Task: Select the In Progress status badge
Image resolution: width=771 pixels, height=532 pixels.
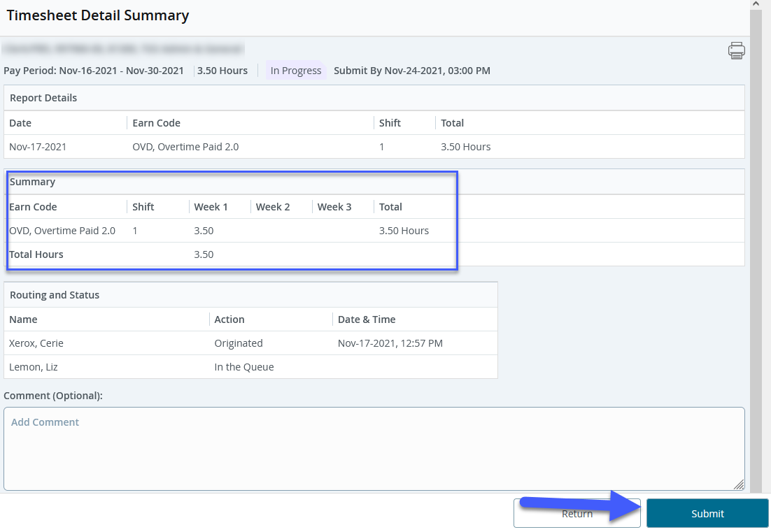Action: (295, 71)
